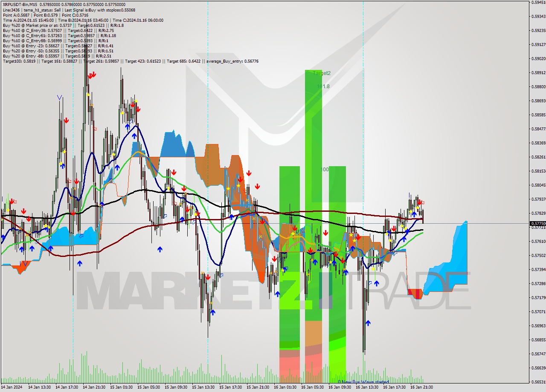The width and height of the screenshot is (546, 392).
Task: Click the '16 Jan 21:30' time axis label
Action: click(x=421, y=387)
